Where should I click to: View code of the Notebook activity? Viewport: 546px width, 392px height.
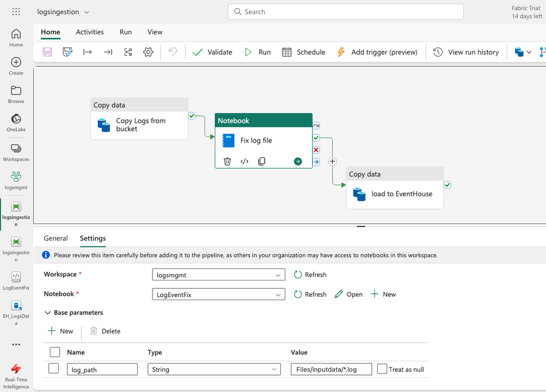click(244, 161)
